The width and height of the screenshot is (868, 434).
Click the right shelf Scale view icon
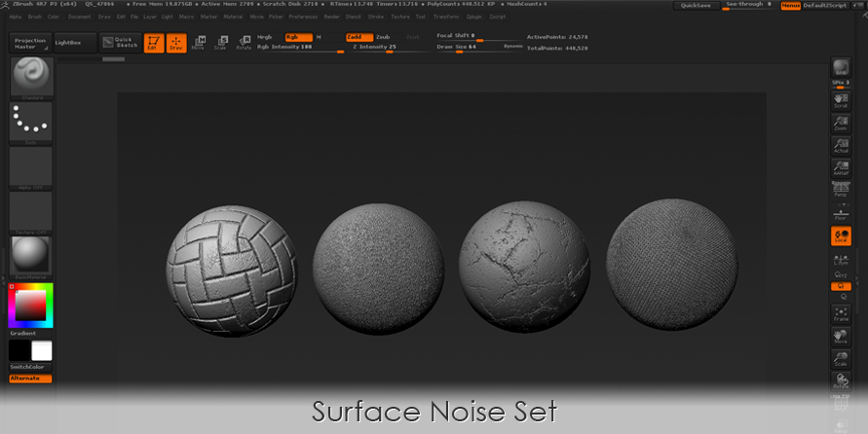tap(841, 359)
